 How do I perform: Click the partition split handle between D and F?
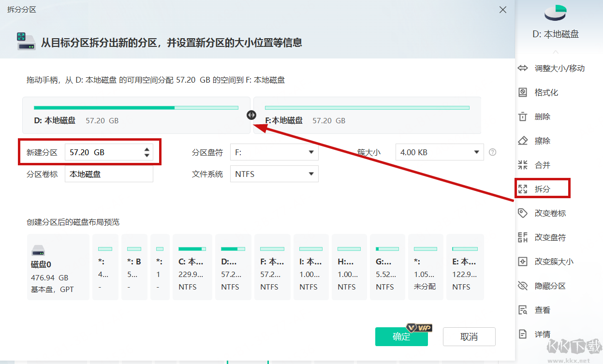251,115
